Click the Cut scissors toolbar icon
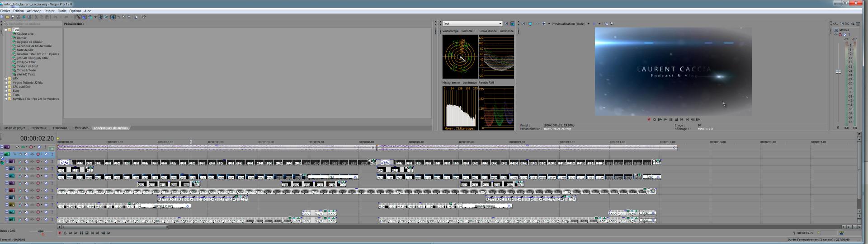 (x=36, y=17)
